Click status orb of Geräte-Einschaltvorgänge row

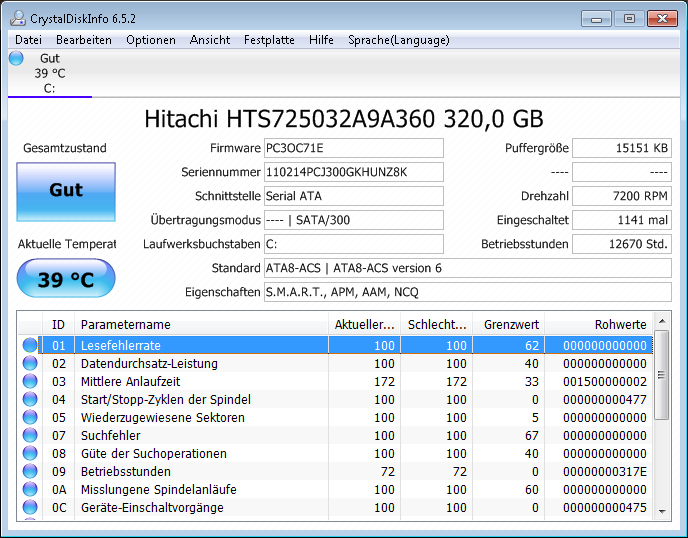point(30,507)
